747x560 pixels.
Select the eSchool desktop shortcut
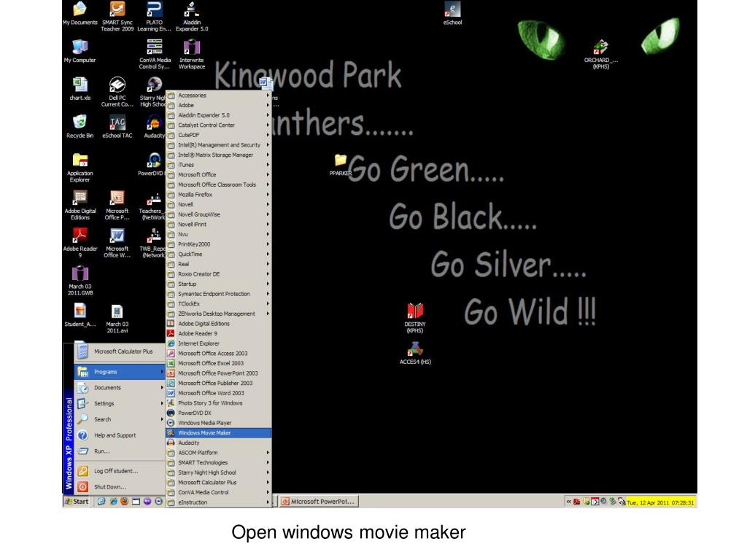[x=452, y=13]
